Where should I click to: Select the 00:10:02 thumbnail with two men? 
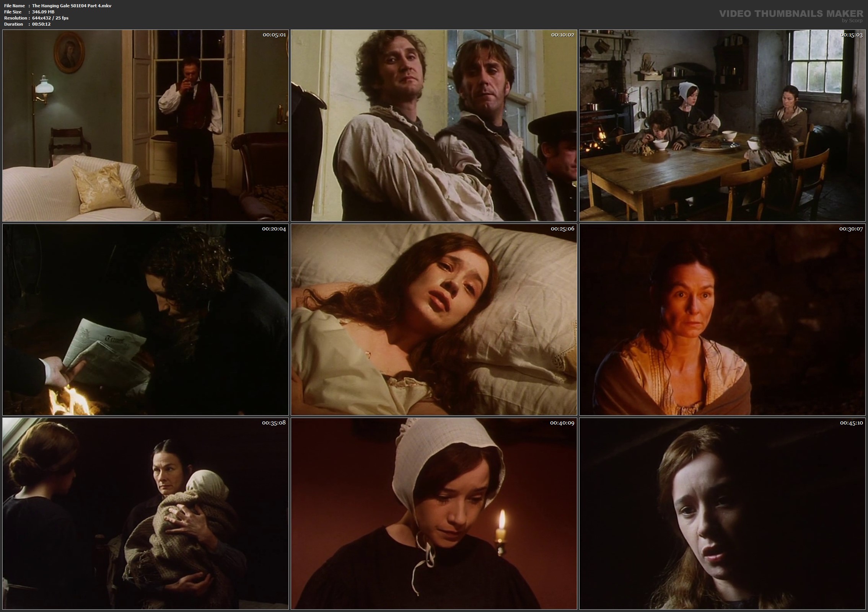[x=434, y=126]
